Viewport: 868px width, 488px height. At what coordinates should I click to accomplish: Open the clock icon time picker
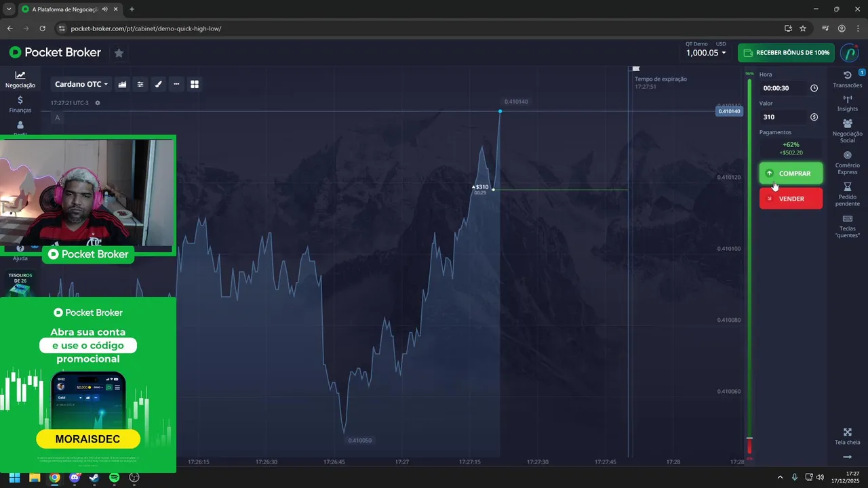tap(814, 88)
